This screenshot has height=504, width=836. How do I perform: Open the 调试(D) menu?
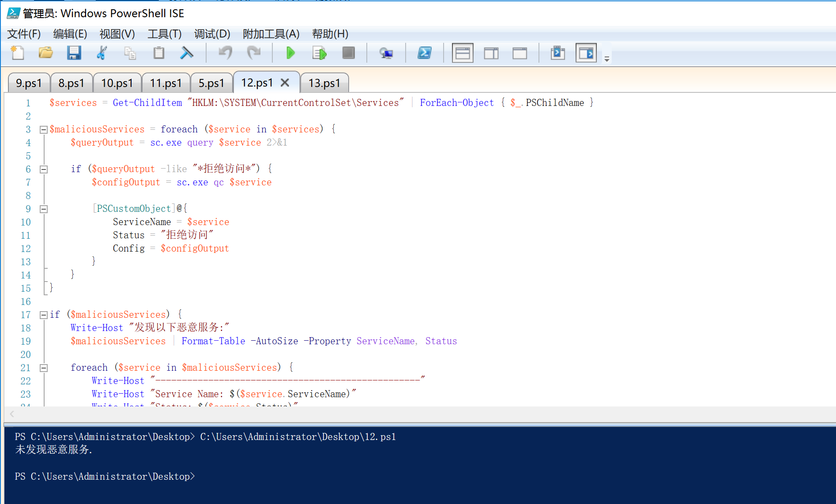[x=212, y=34]
